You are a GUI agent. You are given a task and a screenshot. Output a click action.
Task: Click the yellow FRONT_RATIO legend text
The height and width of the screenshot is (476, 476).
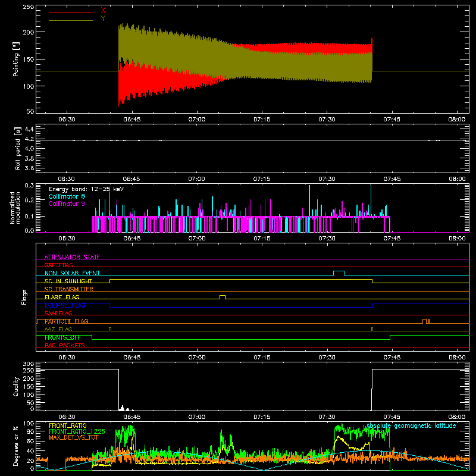point(68,425)
